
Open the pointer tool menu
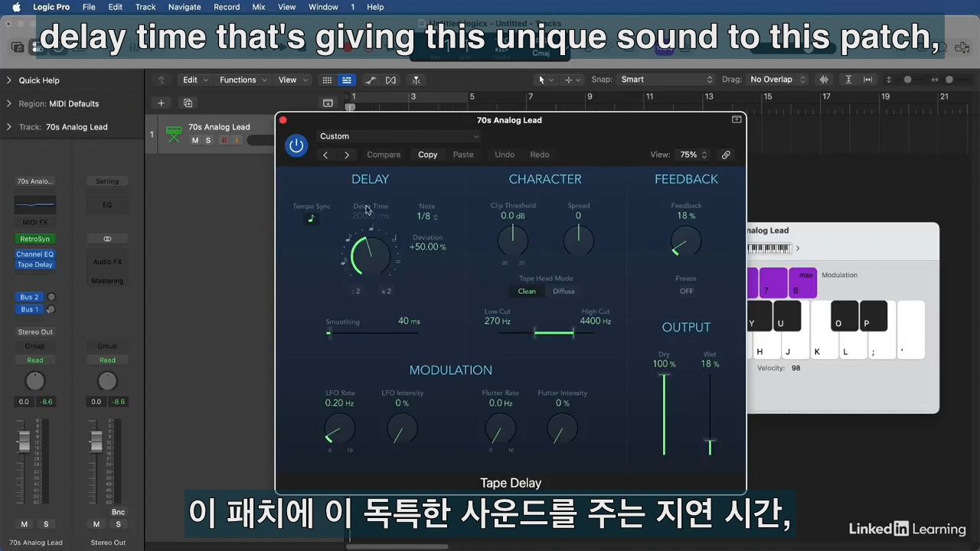pos(544,80)
